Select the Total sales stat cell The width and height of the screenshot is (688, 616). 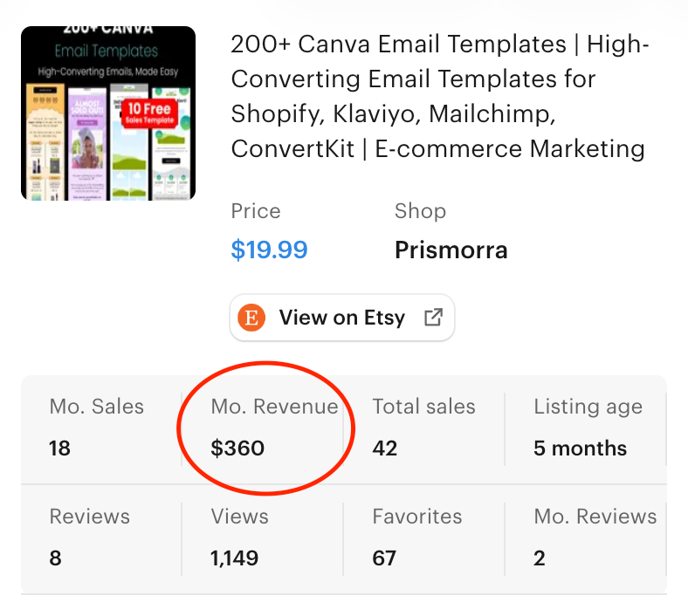423,428
